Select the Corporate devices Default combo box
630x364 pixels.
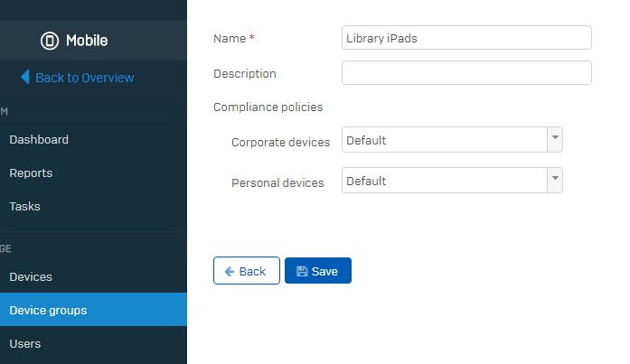coord(452,140)
